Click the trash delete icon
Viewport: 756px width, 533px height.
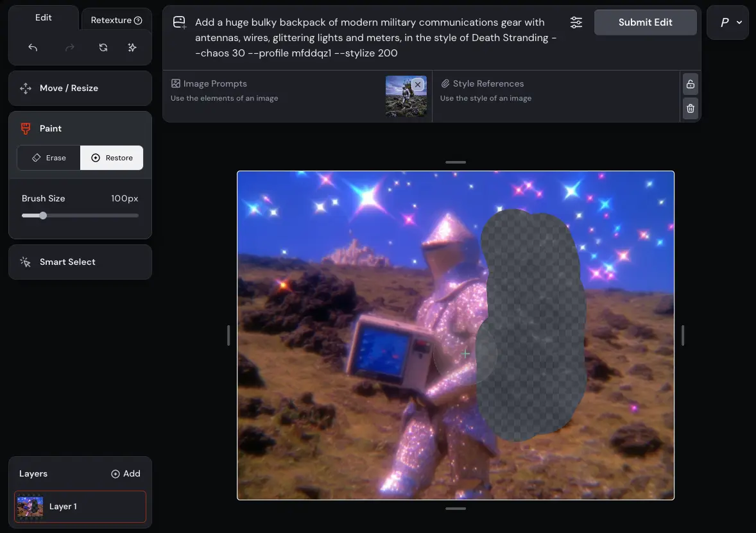pyautogui.click(x=690, y=108)
